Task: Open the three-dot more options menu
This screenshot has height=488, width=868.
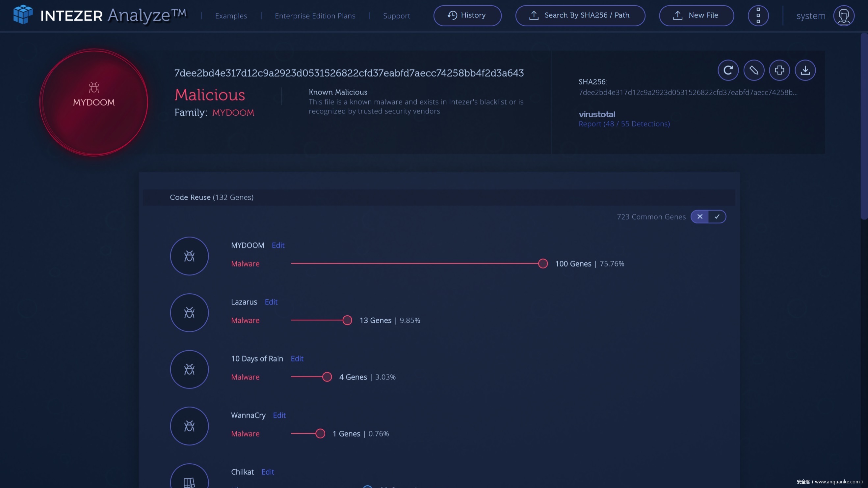Action: (x=758, y=15)
